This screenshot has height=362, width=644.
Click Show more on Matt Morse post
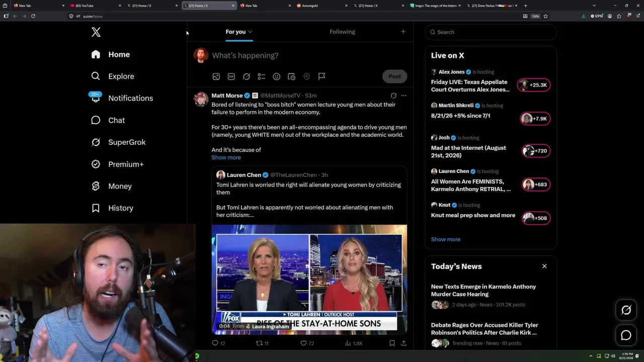(226, 157)
